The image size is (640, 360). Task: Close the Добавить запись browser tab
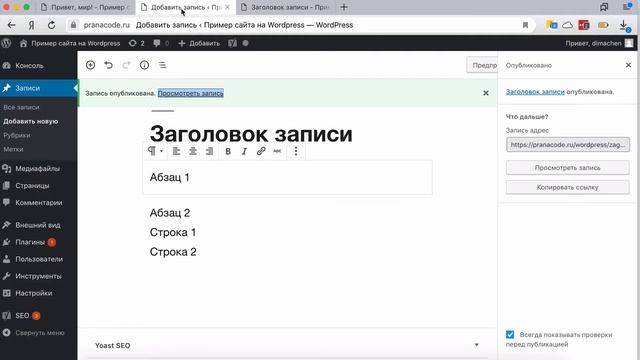coord(227,7)
